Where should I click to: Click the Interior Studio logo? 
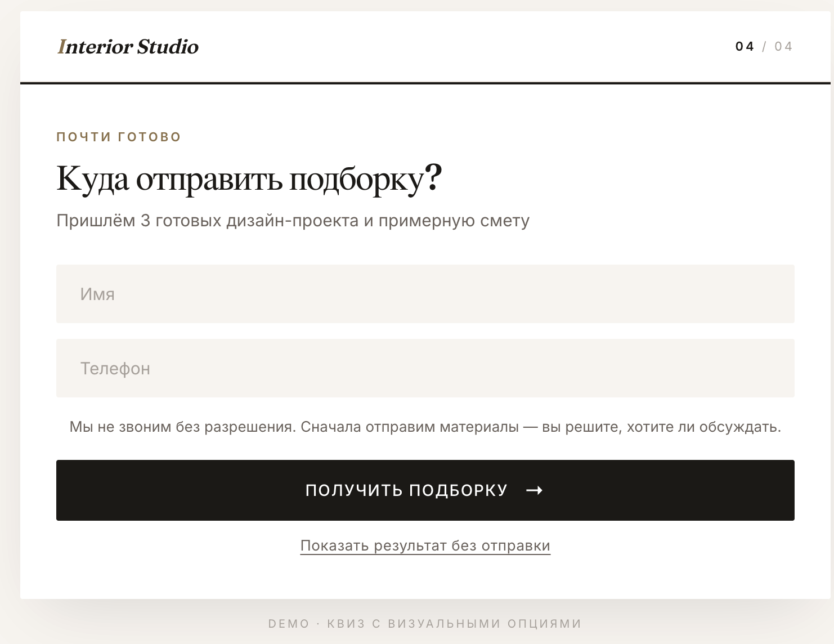coord(128,47)
